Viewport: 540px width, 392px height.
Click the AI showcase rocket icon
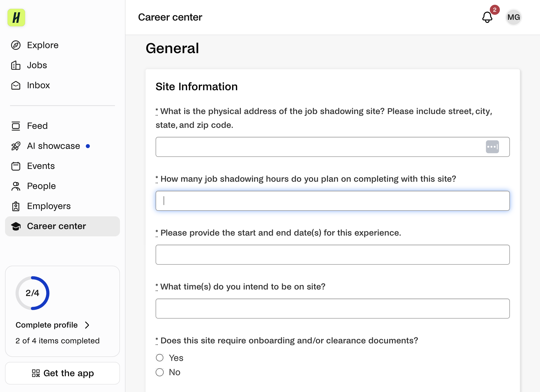16,146
